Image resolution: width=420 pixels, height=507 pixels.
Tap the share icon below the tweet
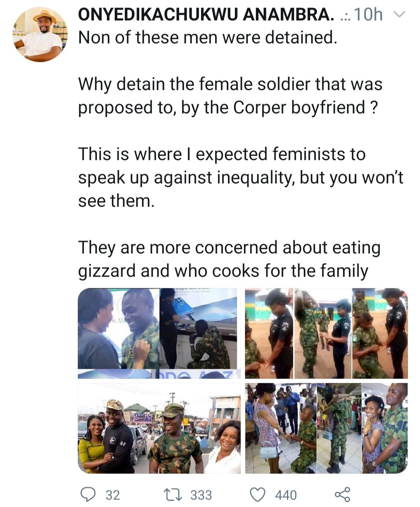pos(342,495)
